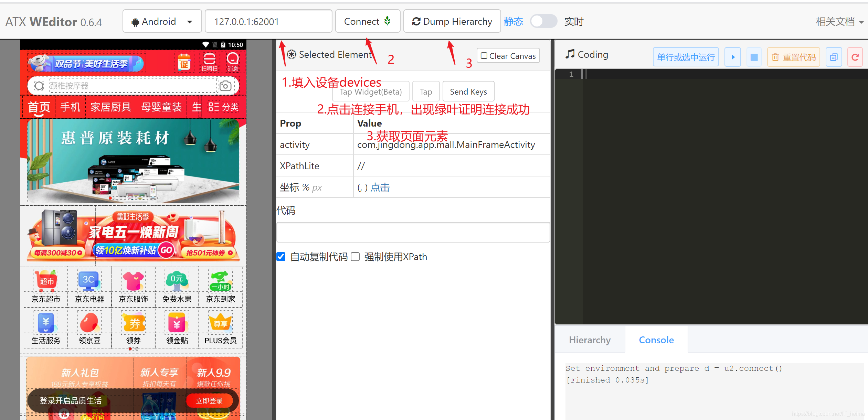This screenshot has width=868, height=420.
Task: Click the Coding music note icon
Action: pos(570,54)
